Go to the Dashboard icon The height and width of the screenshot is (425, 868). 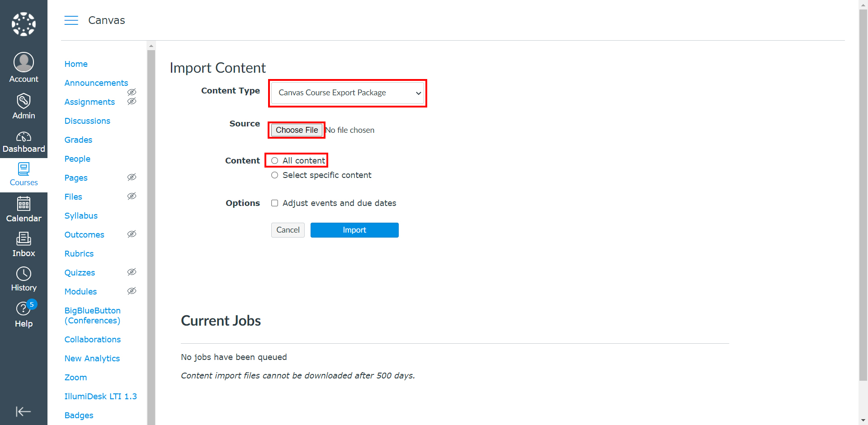(24, 136)
